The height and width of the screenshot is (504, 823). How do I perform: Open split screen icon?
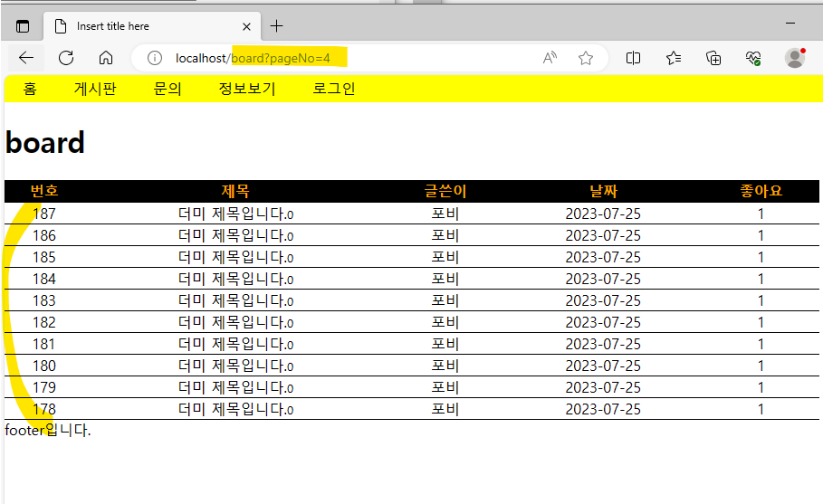(x=633, y=58)
